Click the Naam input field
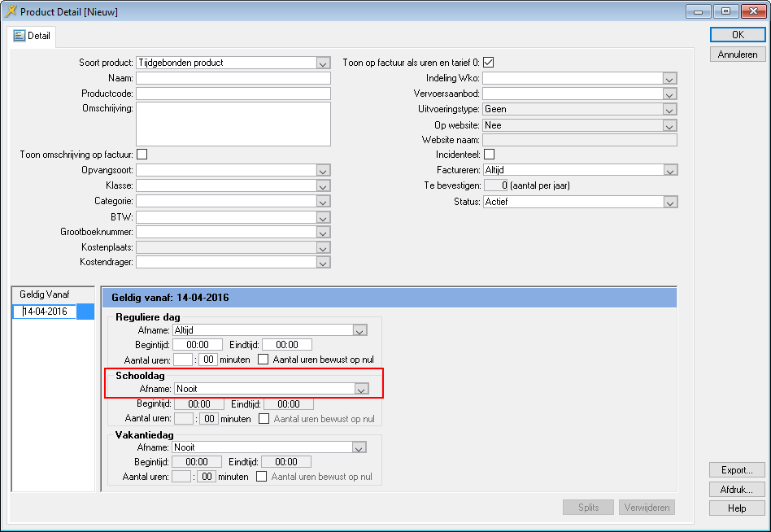Image resolution: width=771 pixels, height=532 pixels. click(x=233, y=79)
